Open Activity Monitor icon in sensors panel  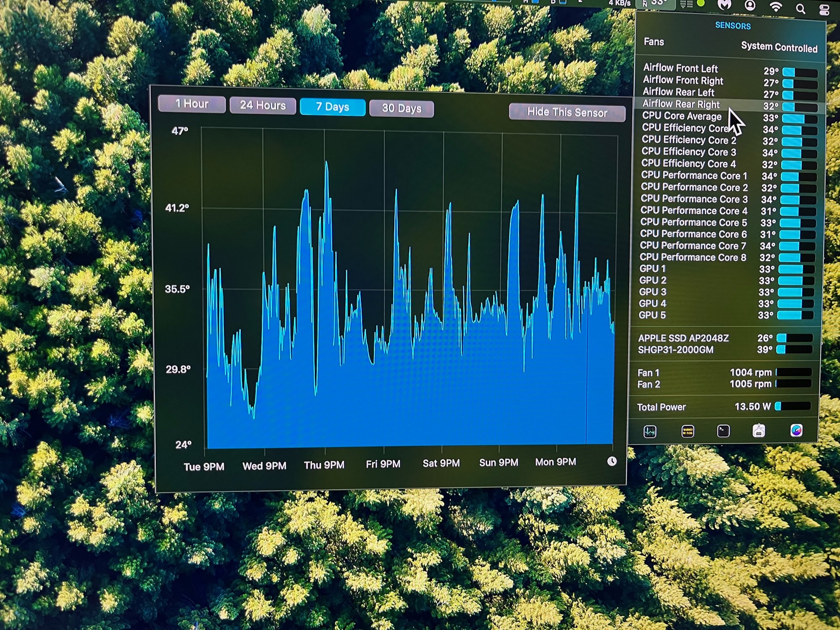[x=650, y=431]
